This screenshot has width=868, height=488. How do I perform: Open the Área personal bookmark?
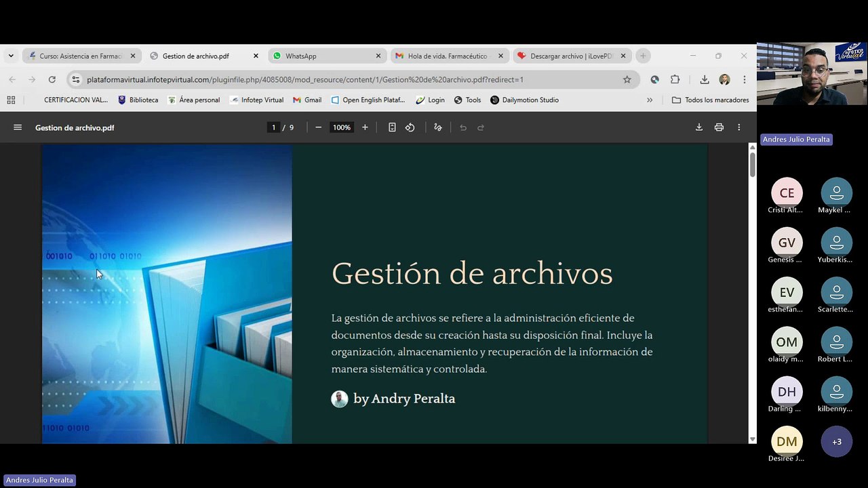tap(194, 100)
